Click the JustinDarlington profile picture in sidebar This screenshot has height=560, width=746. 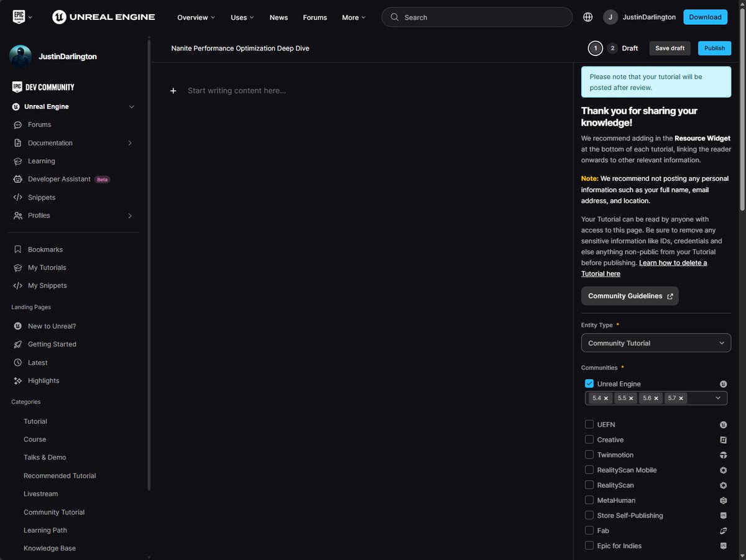(x=21, y=57)
